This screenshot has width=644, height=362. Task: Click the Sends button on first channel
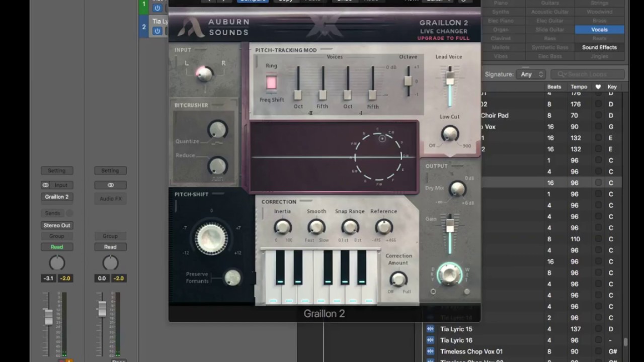click(52, 213)
